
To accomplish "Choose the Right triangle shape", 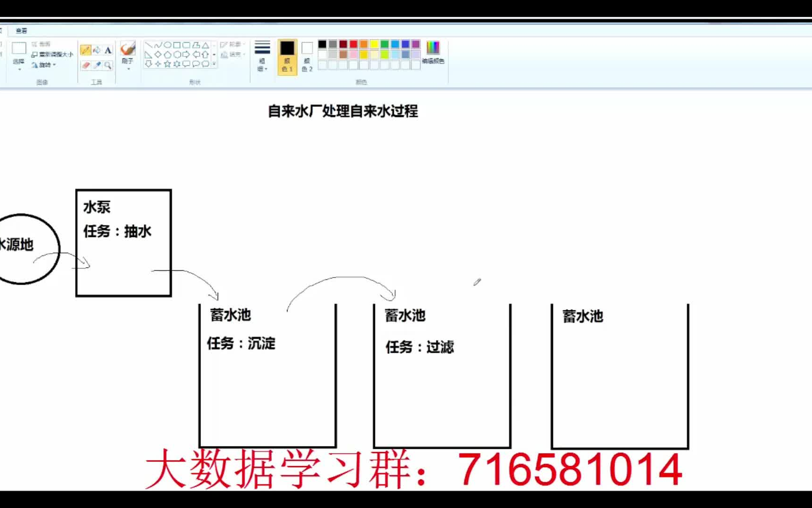I will click(148, 55).
